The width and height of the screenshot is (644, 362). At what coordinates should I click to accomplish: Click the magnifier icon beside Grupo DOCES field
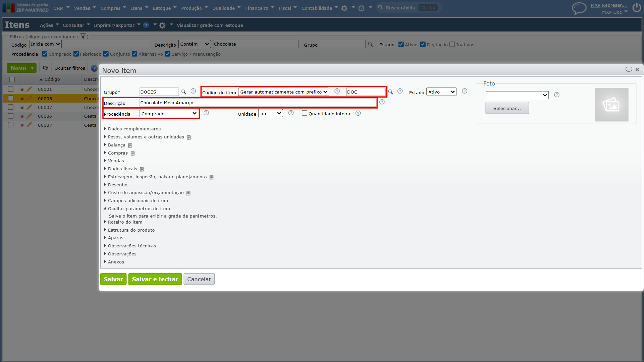(183, 92)
